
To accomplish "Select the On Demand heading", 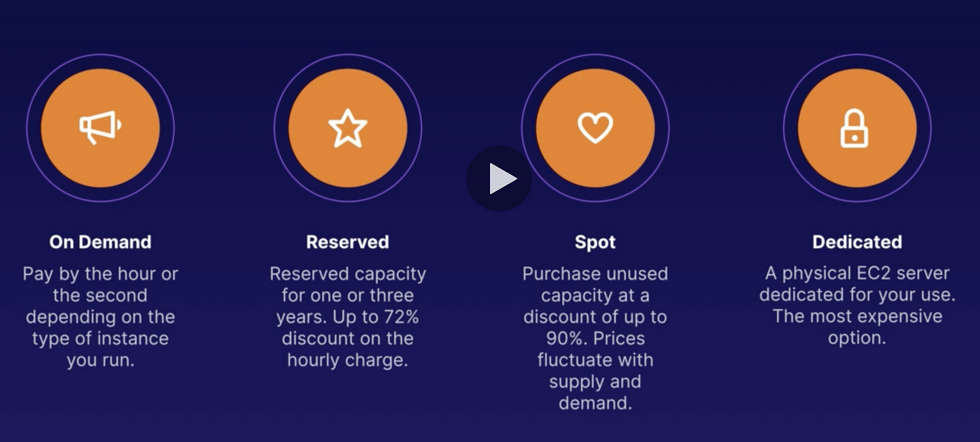I will [100, 242].
